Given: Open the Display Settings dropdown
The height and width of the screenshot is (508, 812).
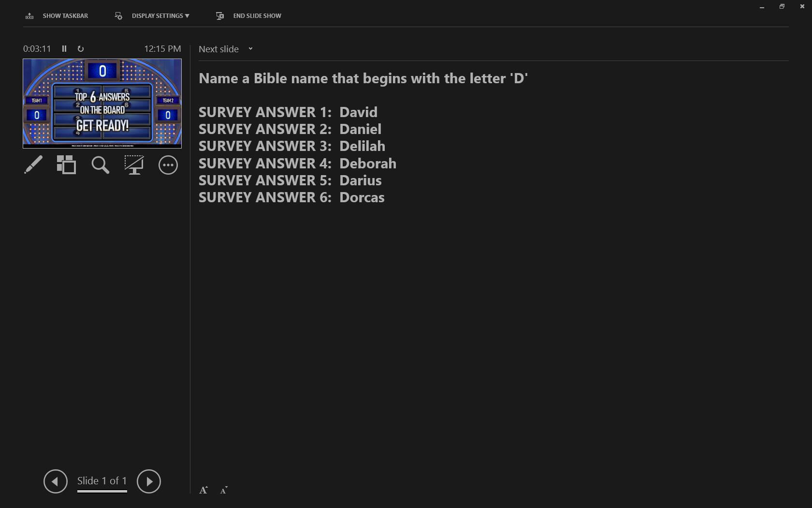Looking at the screenshot, I should point(152,16).
